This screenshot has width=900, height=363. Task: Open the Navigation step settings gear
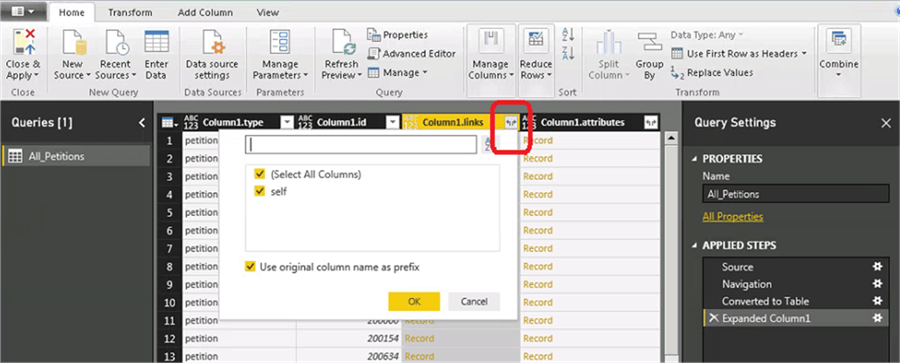(877, 284)
